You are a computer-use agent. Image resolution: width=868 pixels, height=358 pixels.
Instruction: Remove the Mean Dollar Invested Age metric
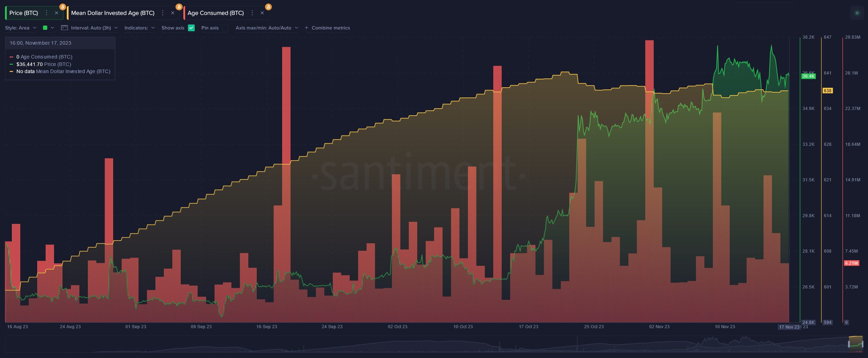(x=173, y=13)
